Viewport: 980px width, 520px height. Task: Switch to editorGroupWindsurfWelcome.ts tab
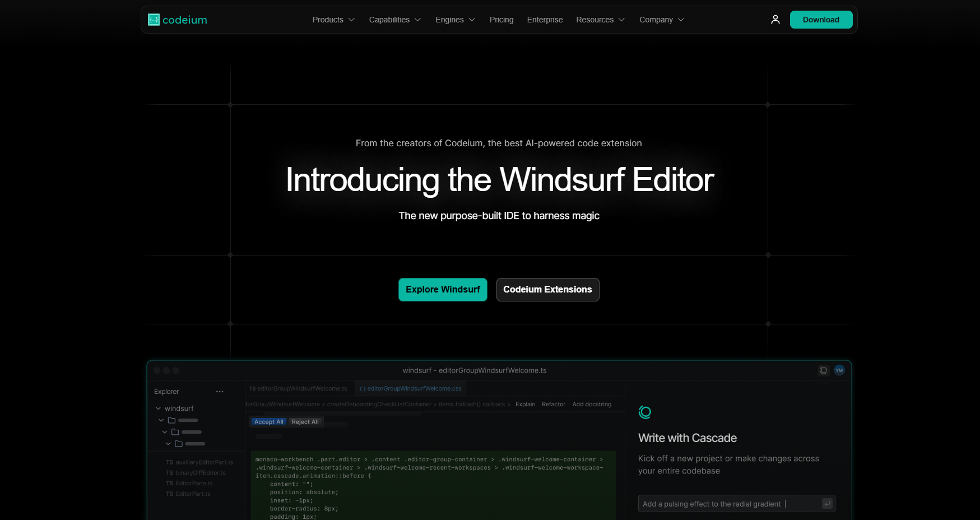298,388
